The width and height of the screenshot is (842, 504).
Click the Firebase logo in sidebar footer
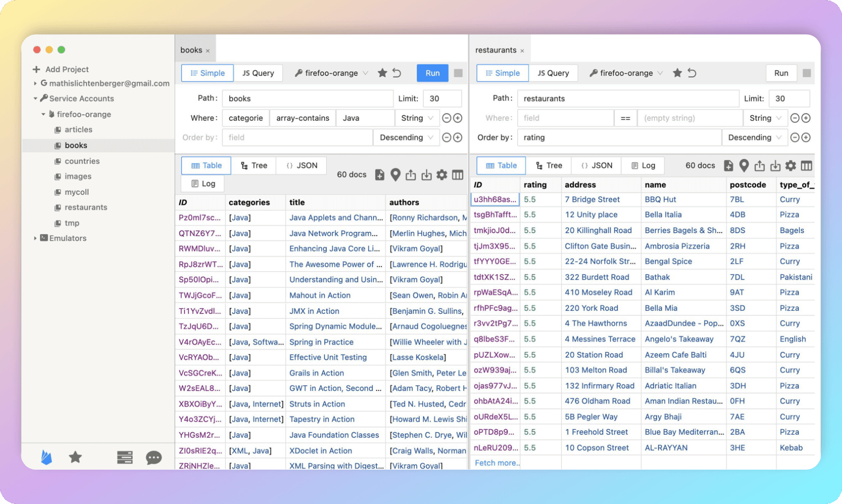[46, 457]
